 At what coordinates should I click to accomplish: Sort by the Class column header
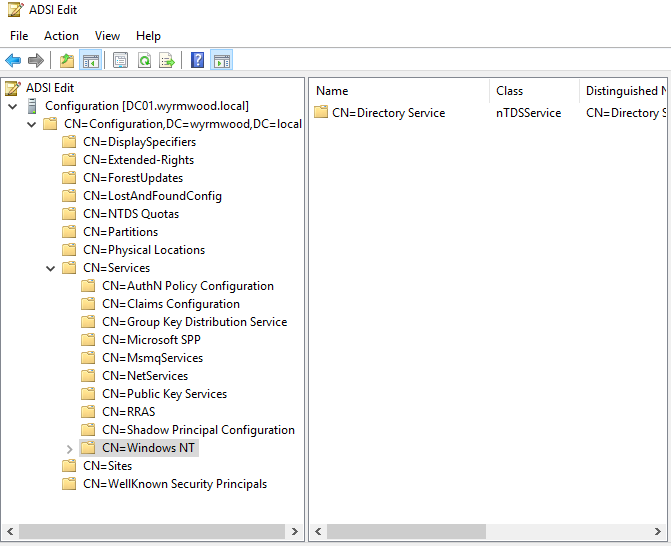[x=510, y=91]
